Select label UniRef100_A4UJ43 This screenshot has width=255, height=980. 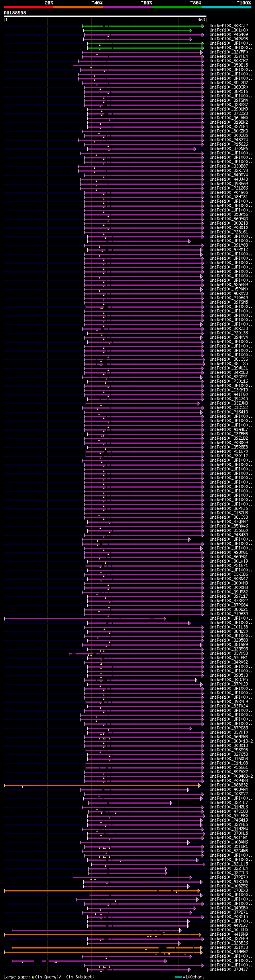(x=229, y=179)
